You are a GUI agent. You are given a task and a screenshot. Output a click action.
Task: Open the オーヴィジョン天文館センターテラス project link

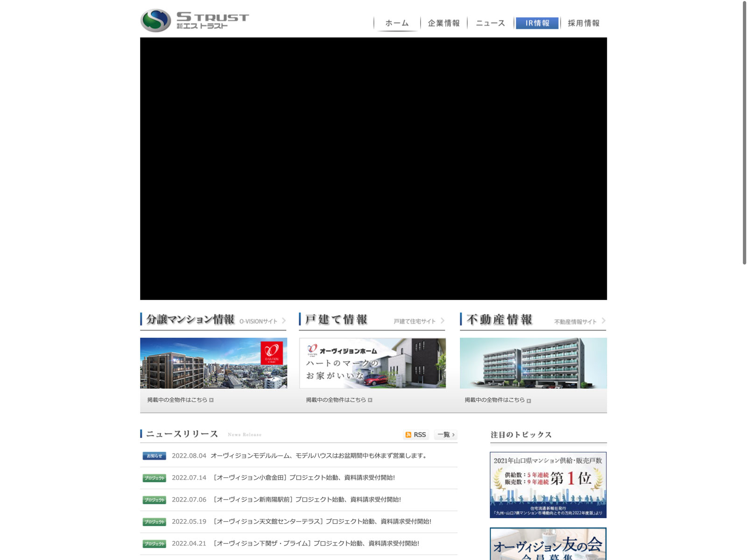point(322,521)
